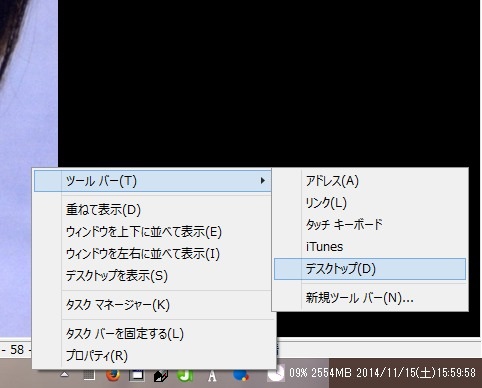Click the black-and-white pencil tray icon

tap(161, 376)
